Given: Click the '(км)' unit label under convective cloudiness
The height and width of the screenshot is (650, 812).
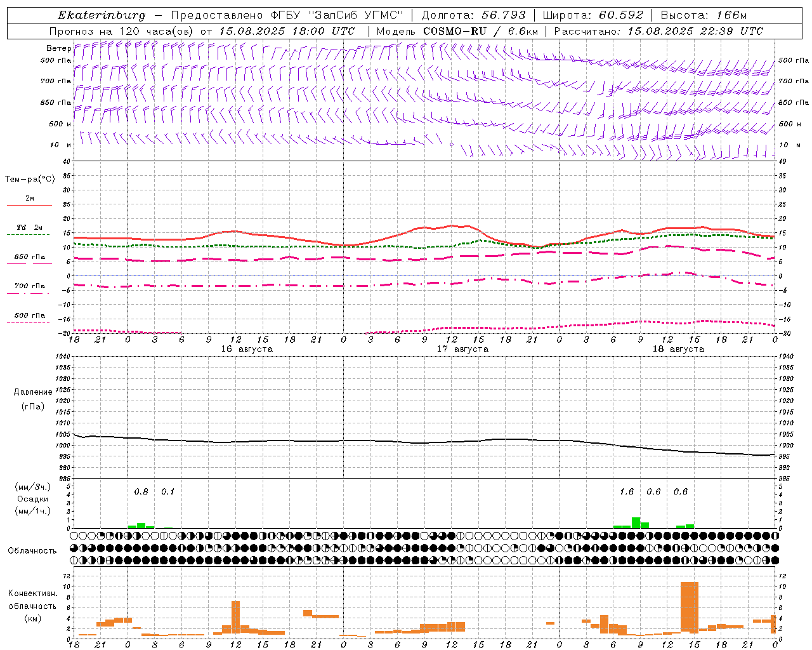Looking at the screenshot, I should (32, 618).
